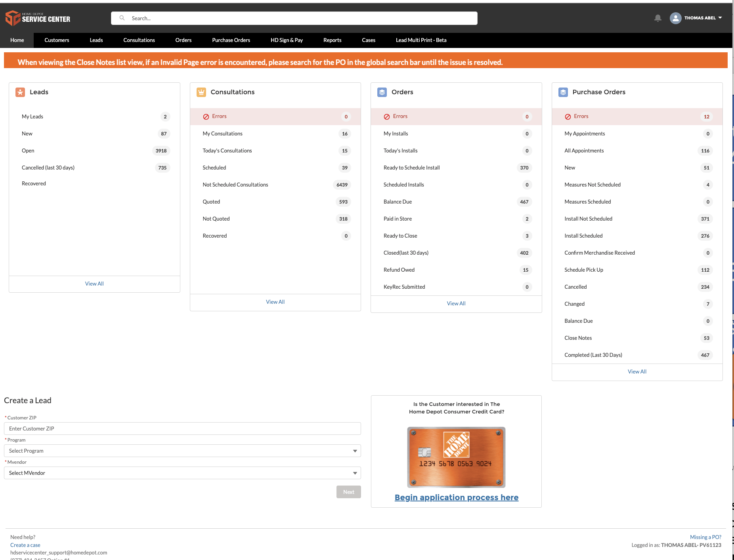Viewport: 734px width, 560px height.
Task: Focus the global Search field
Action: [x=294, y=18]
